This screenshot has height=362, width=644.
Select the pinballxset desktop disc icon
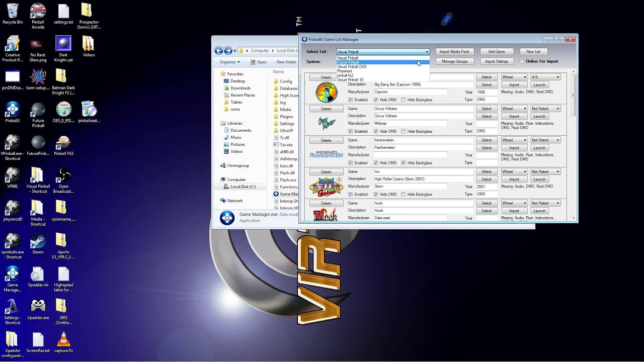pyautogui.click(x=89, y=112)
